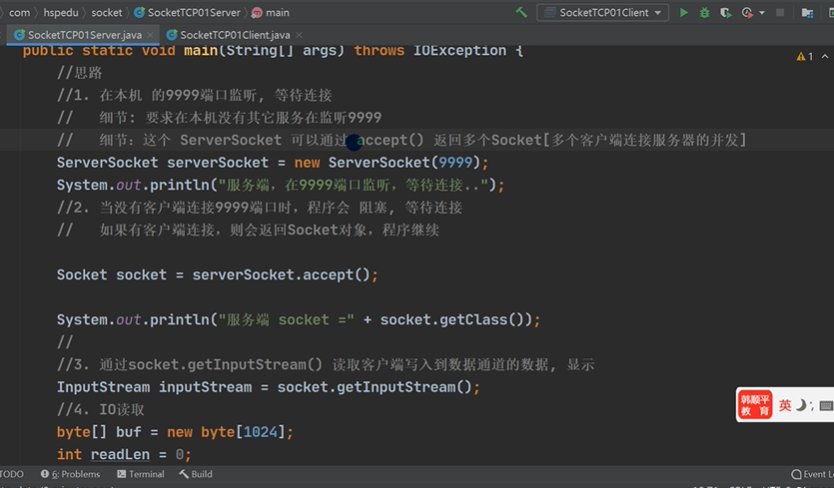
Task: Expand the inspections widget chevron arrow
Action: pos(824,56)
